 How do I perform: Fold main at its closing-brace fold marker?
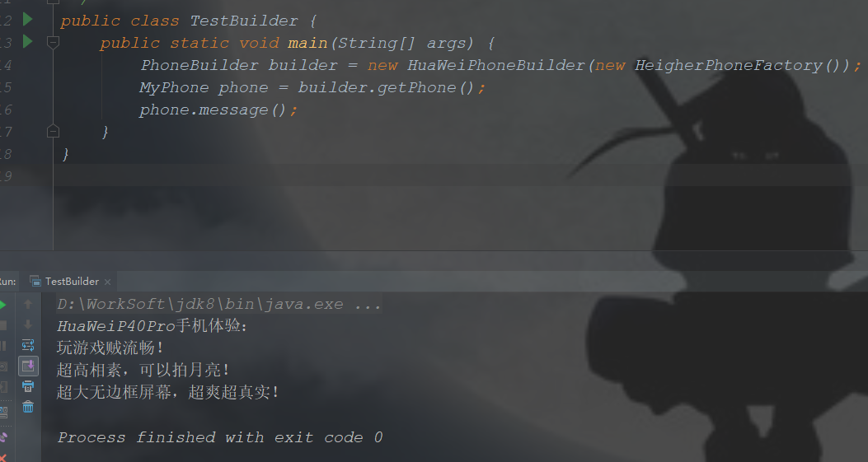coord(53,131)
